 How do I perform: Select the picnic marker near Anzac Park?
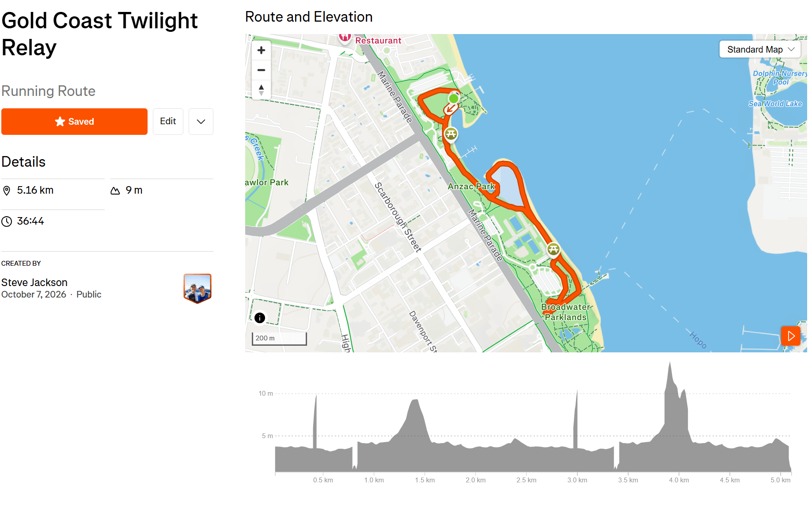(x=451, y=134)
